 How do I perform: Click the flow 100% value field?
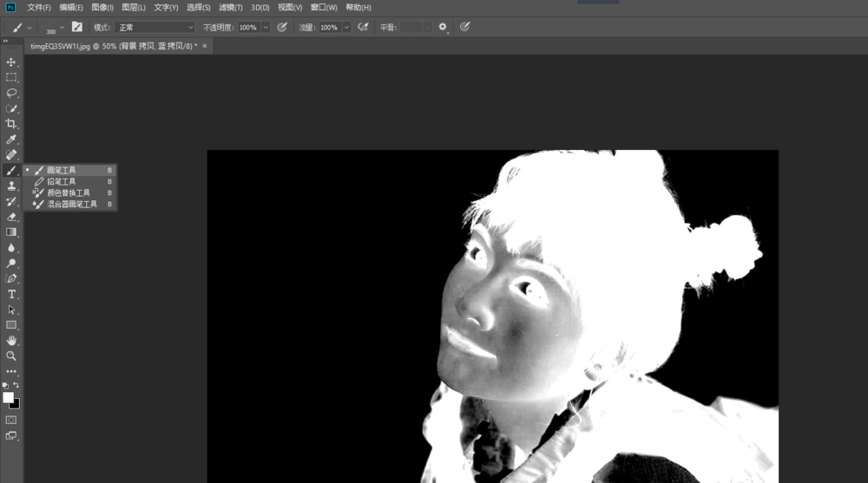pos(330,27)
